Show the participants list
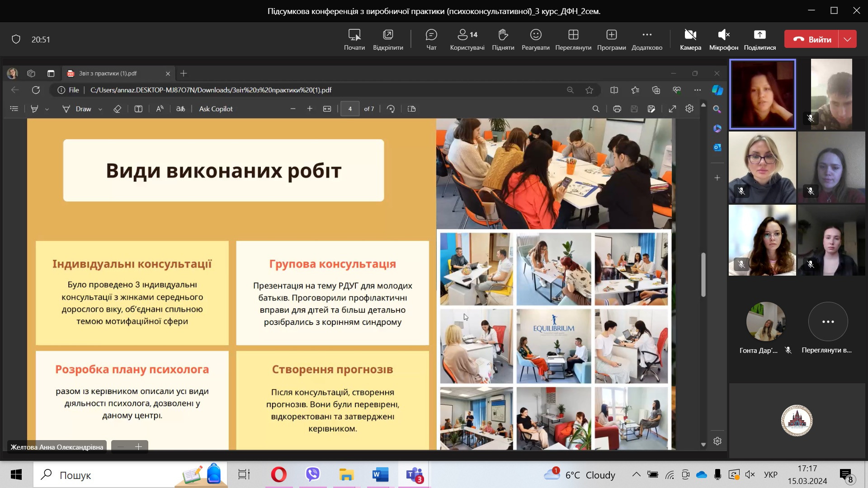Image resolution: width=868 pixels, height=488 pixels. 467,39
